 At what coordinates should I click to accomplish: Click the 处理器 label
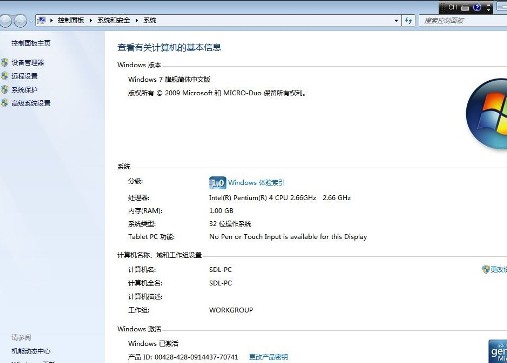click(x=139, y=198)
